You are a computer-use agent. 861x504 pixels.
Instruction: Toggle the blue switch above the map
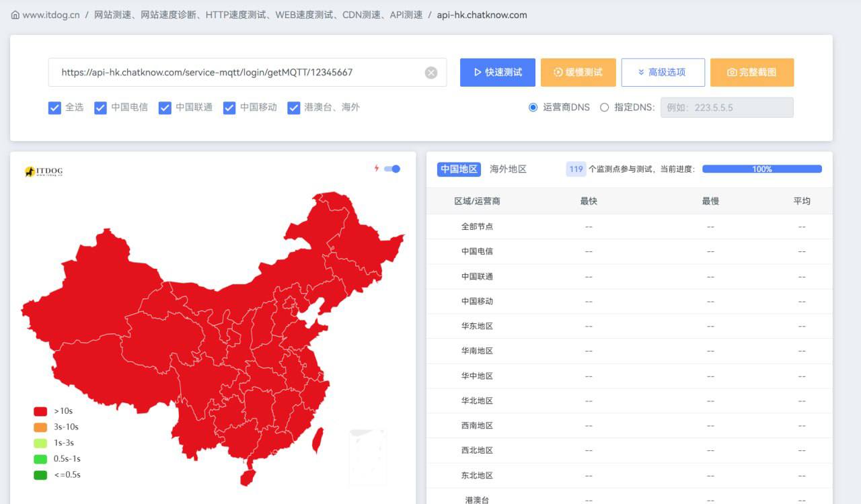coord(392,169)
